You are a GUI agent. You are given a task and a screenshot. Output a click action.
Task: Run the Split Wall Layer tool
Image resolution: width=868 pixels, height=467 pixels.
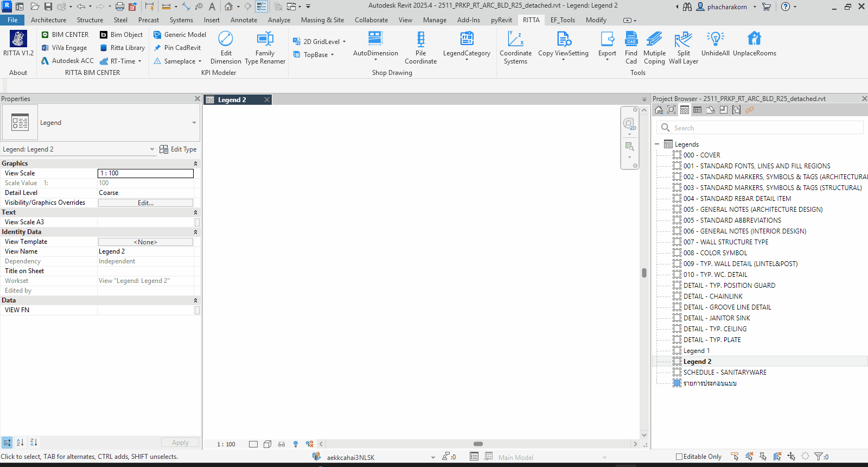[x=683, y=39]
